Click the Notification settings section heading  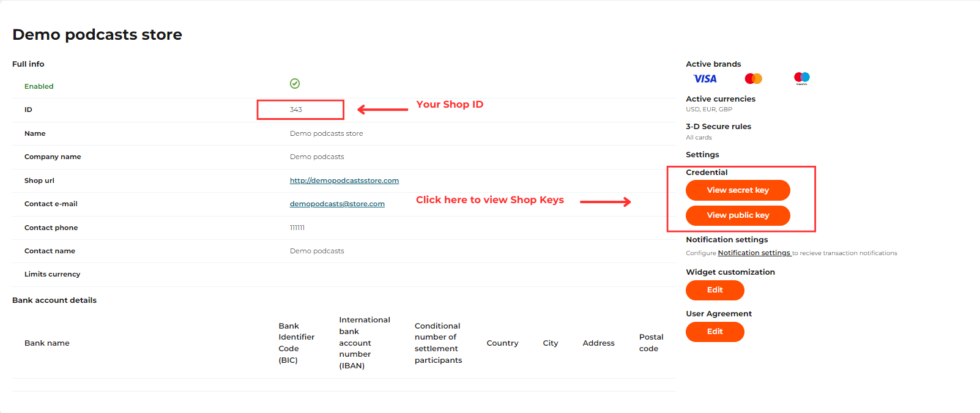[727, 240]
